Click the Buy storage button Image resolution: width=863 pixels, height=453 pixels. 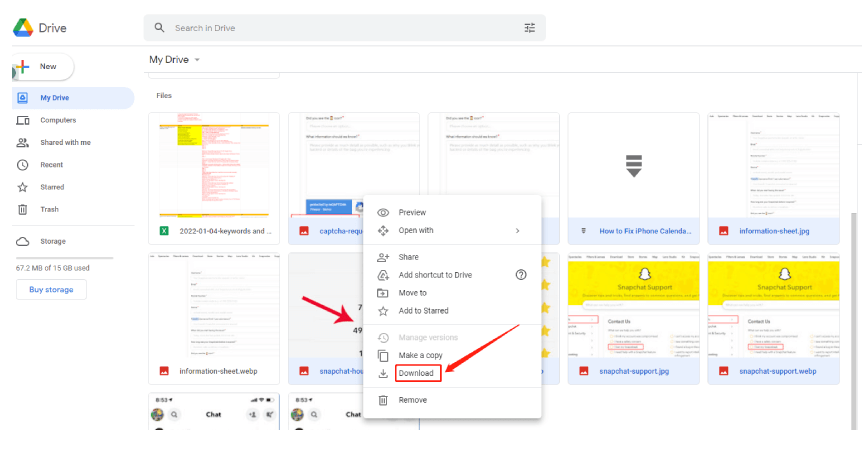(51, 289)
